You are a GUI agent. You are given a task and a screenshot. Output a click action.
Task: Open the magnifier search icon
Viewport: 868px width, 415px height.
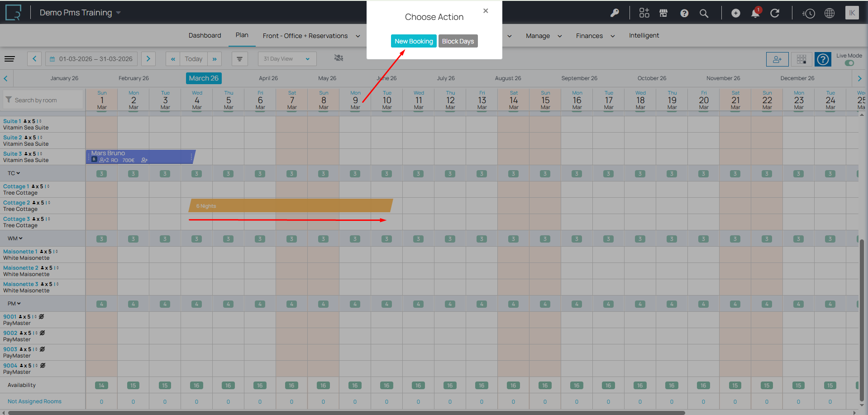(x=704, y=14)
